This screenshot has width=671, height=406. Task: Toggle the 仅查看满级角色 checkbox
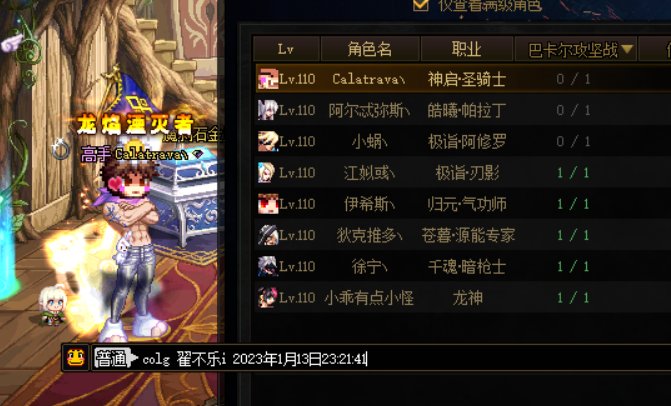(420, 5)
